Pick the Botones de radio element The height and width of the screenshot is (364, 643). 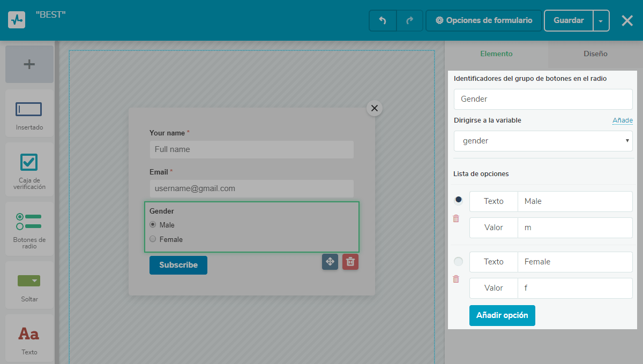pos(29,229)
